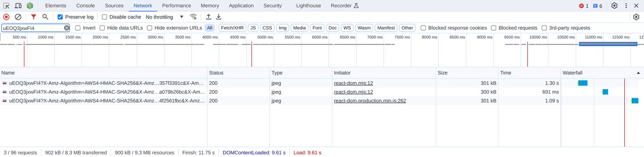Open the No throttling dropdown

pyautogui.click(x=164, y=17)
